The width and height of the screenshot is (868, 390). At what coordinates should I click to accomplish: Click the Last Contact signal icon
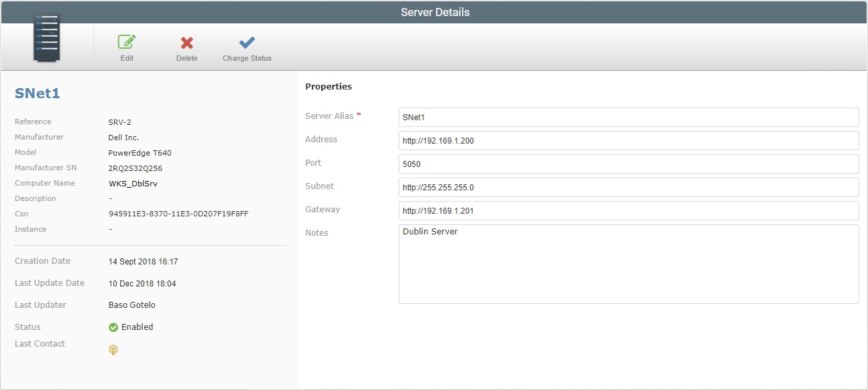tap(114, 349)
